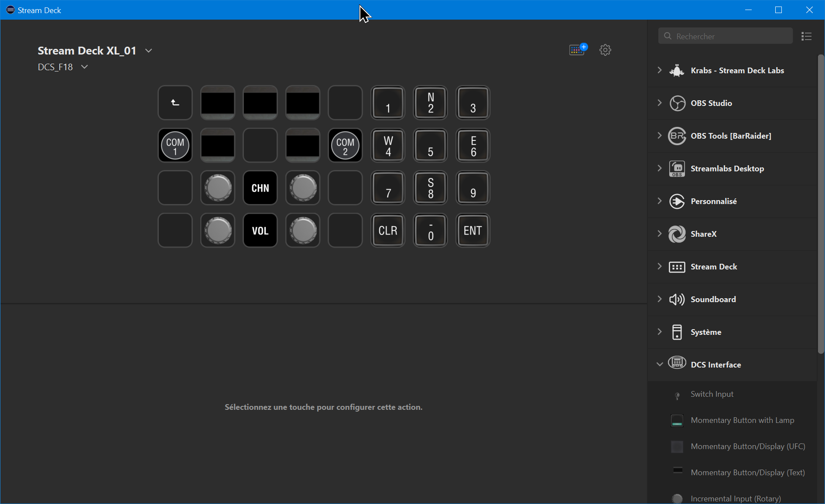Click the back arrow folder key
825x504 pixels.
(x=175, y=103)
